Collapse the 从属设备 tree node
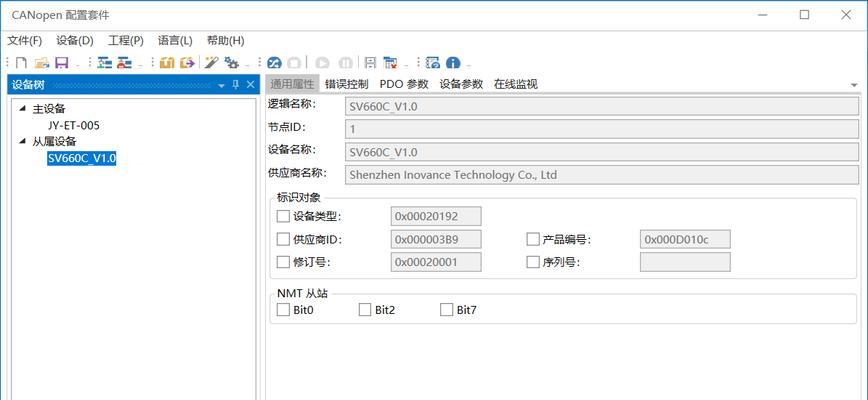The height and width of the screenshot is (400, 868). [22, 141]
